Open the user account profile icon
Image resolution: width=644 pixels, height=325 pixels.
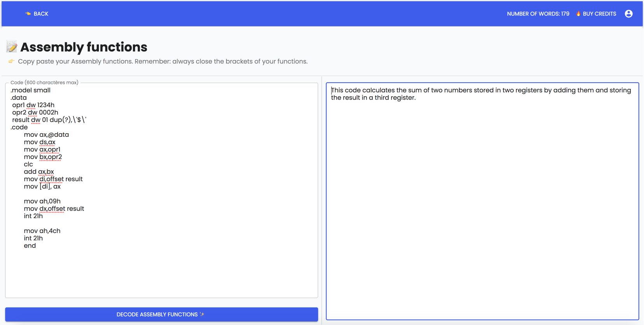628,14
